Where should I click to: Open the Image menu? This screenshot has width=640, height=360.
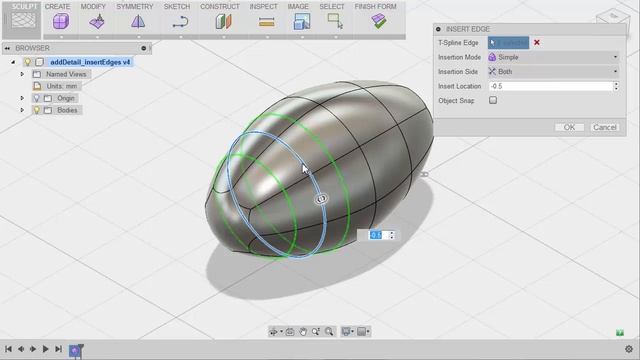298,7
